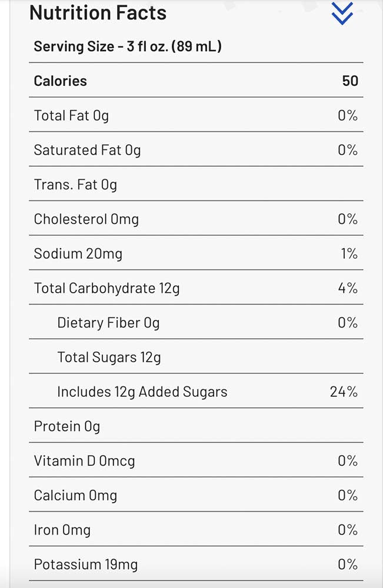Click the calories value 50
Image resolution: width=383 pixels, height=588 pixels.
pos(350,81)
